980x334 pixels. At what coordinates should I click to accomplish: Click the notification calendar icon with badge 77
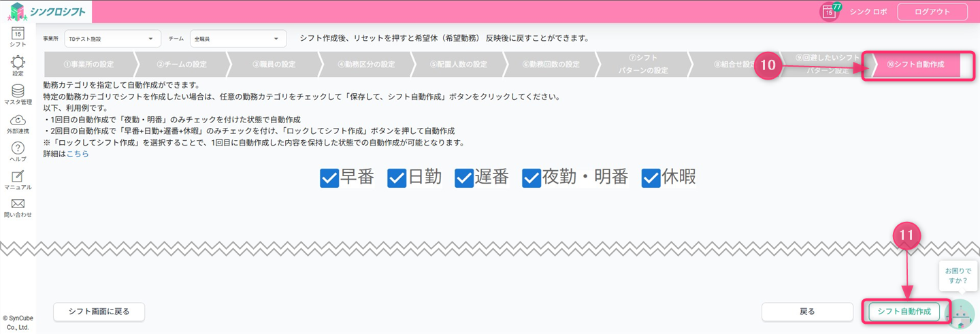pyautogui.click(x=830, y=12)
